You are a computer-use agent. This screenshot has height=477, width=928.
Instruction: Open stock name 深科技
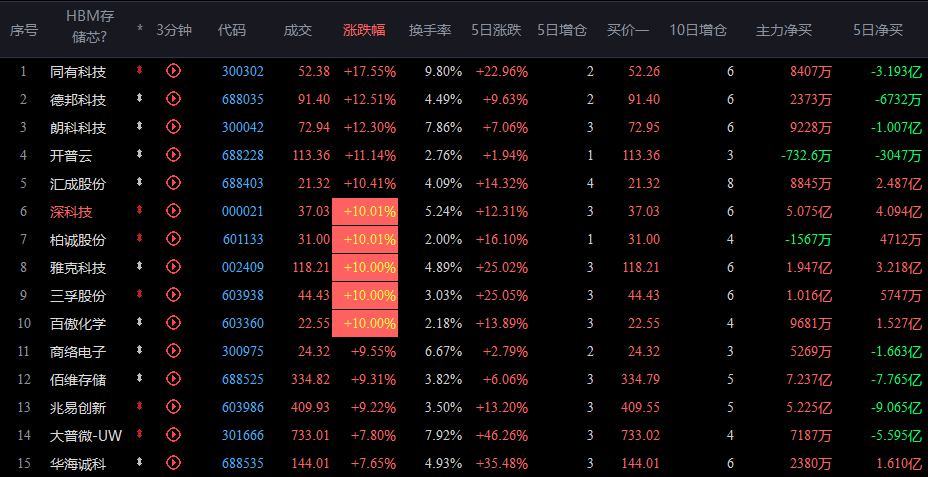(x=71, y=212)
